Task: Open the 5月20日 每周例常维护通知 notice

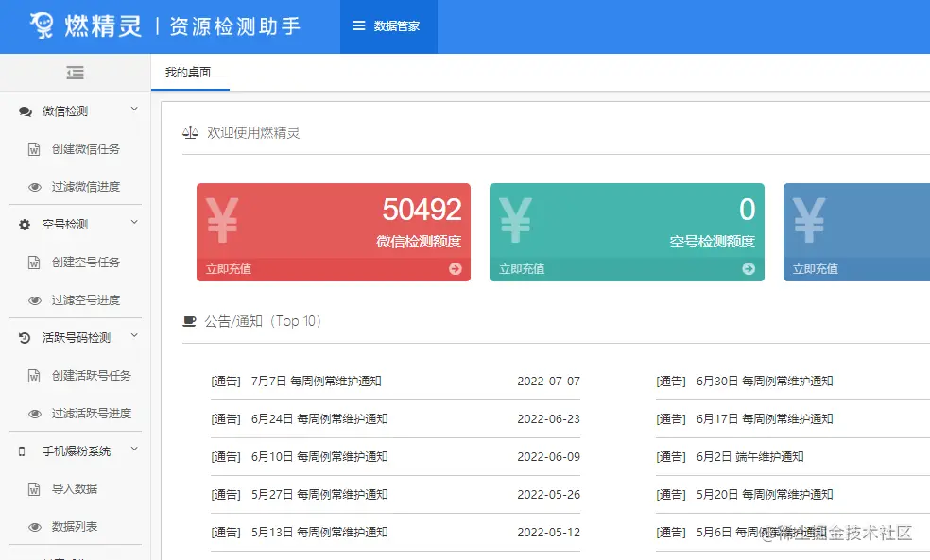Action: click(x=765, y=495)
